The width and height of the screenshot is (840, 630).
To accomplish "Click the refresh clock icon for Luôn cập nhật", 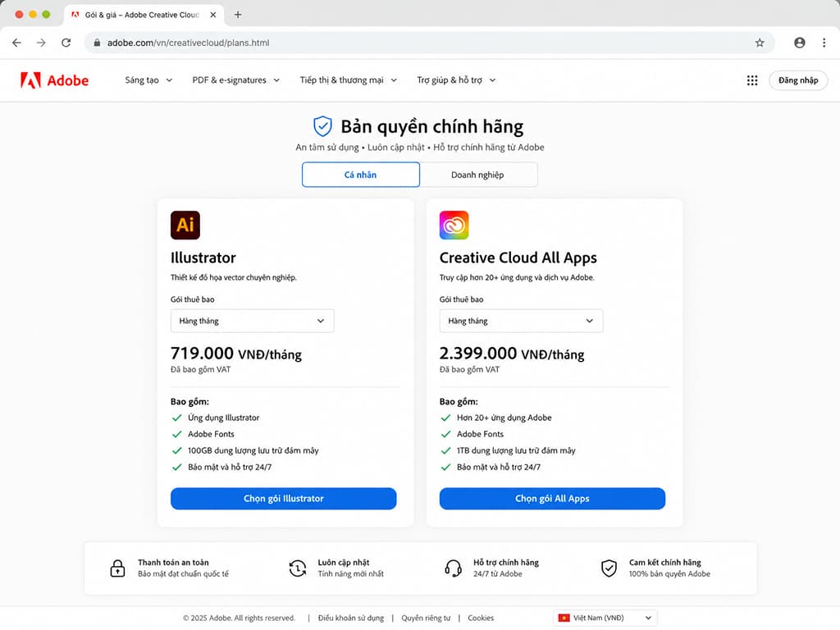I will coord(297,568).
